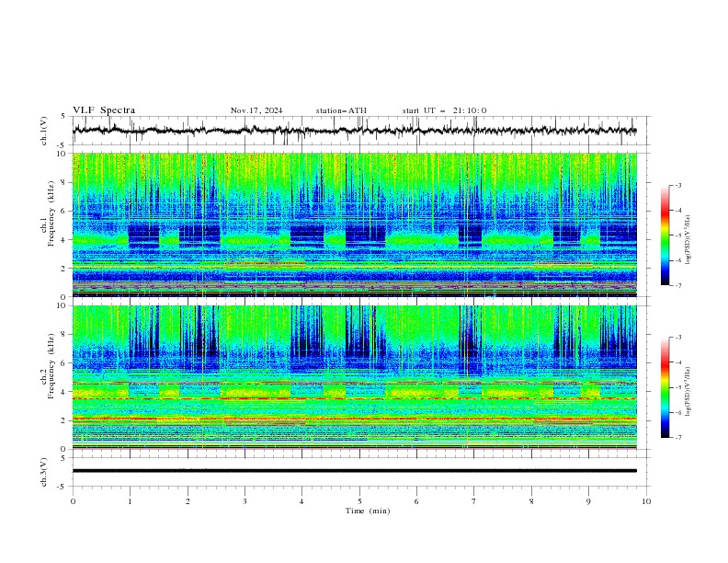Select log(PSD) label beside ch.2 color bar
The image size is (728, 563).
(x=688, y=392)
